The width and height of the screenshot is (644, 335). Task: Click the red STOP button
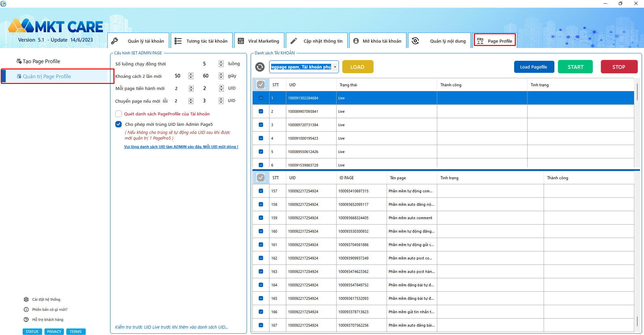pyautogui.click(x=619, y=67)
